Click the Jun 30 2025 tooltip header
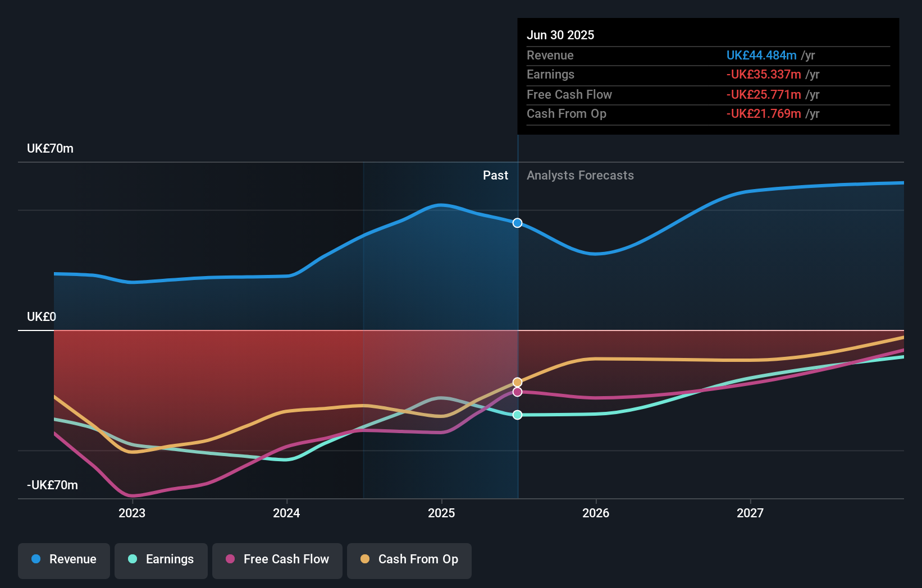 click(560, 35)
